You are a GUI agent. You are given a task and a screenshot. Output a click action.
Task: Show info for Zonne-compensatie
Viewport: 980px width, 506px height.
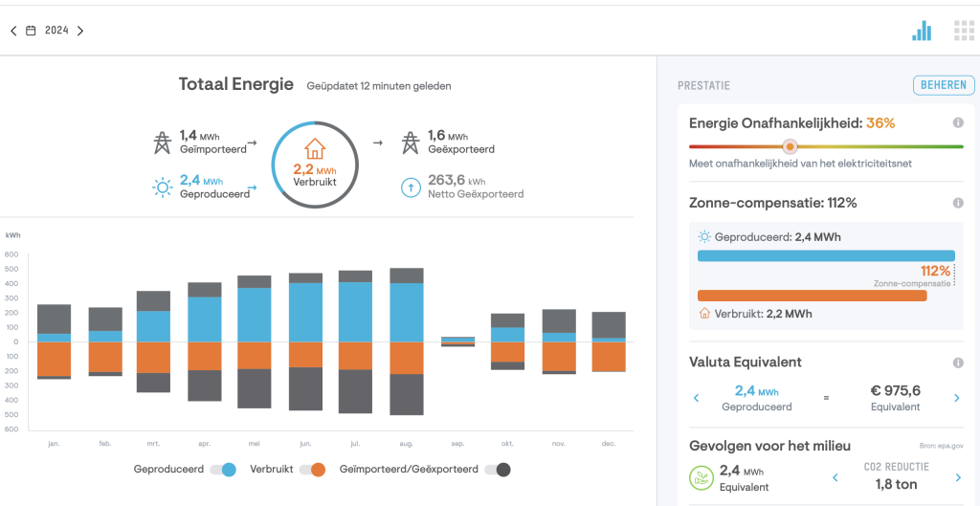(x=957, y=204)
